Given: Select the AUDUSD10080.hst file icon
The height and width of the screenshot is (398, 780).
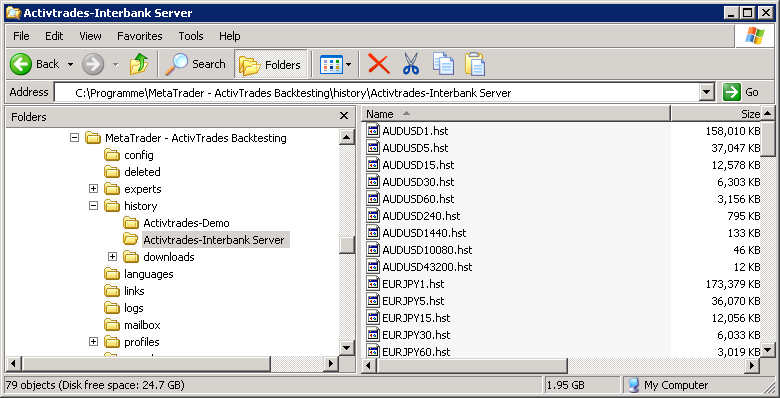Looking at the screenshot, I should [x=373, y=250].
